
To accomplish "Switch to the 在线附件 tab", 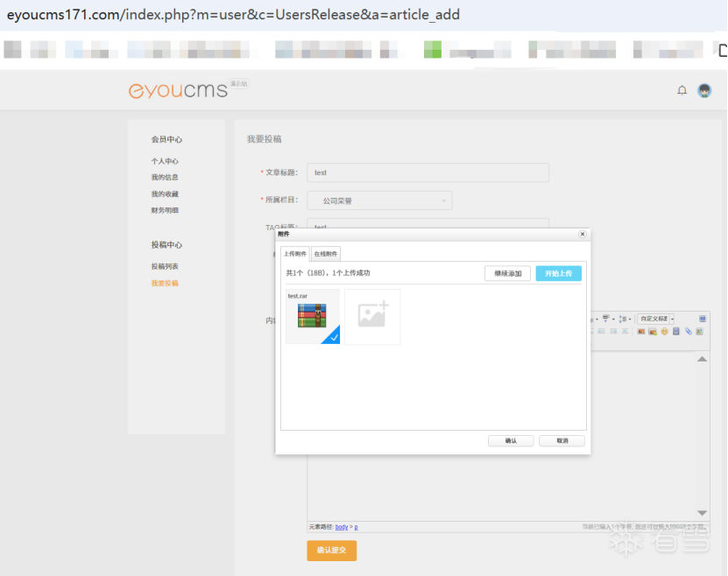I will (x=326, y=254).
